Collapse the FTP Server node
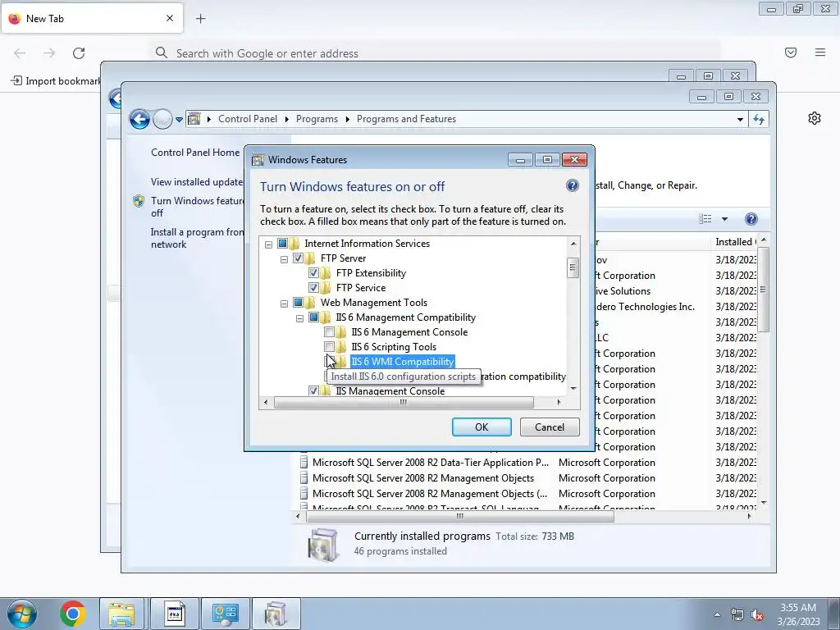The width and height of the screenshot is (840, 630). click(284, 259)
